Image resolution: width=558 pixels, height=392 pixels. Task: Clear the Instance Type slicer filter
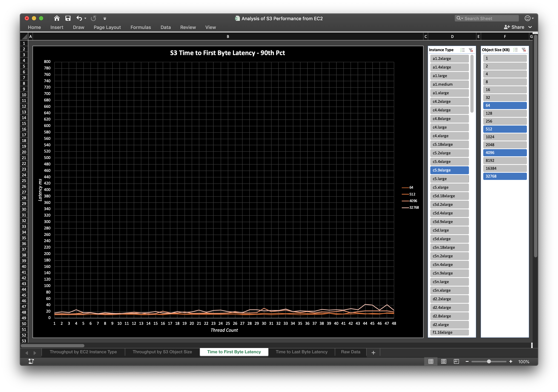[x=471, y=50]
